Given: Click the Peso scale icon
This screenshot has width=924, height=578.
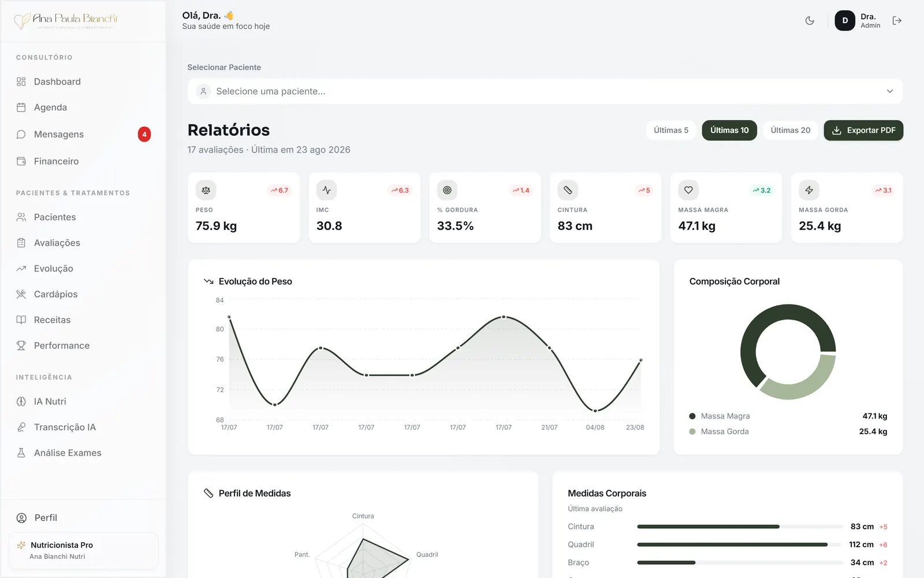Looking at the screenshot, I should [206, 190].
